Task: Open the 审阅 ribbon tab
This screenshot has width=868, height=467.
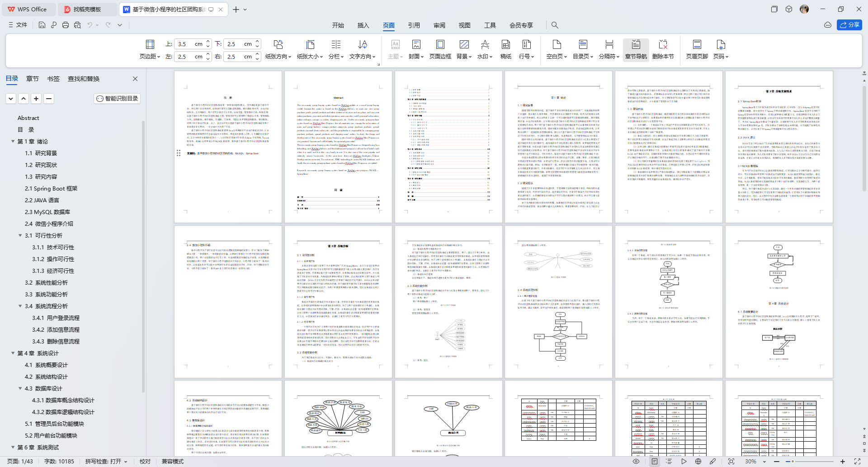Action: [439, 25]
